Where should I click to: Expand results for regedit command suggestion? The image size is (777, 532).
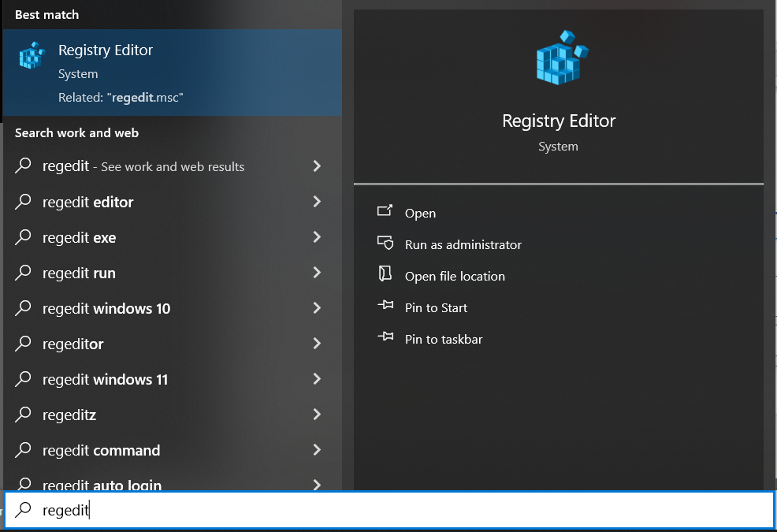pyautogui.click(x=317, y=450)
